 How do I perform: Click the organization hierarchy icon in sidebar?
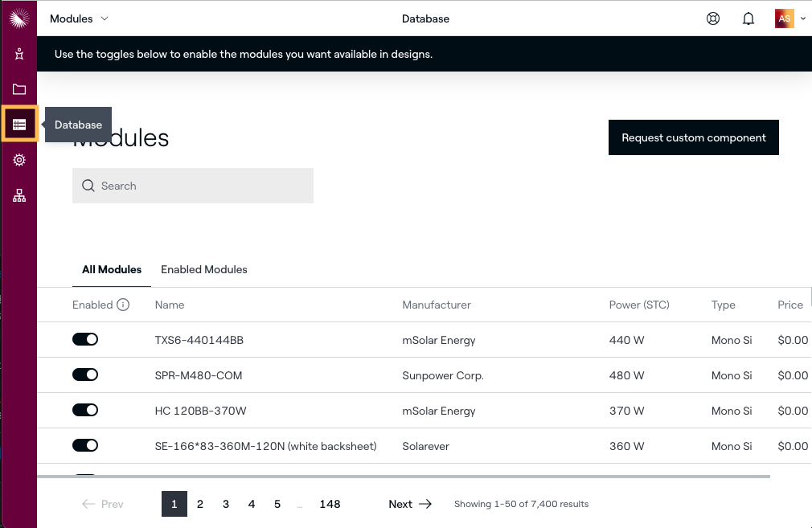pos(19,195)
